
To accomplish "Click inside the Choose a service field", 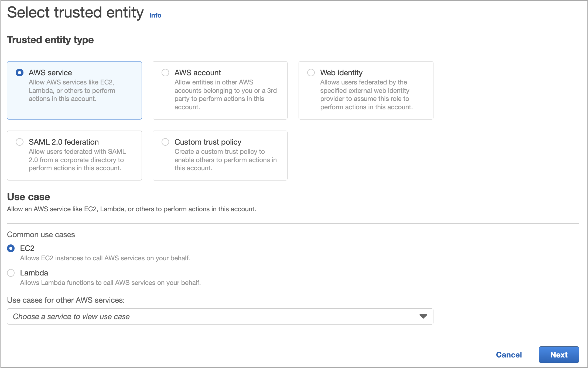I will pyautogui.click(x=108, y=316).
